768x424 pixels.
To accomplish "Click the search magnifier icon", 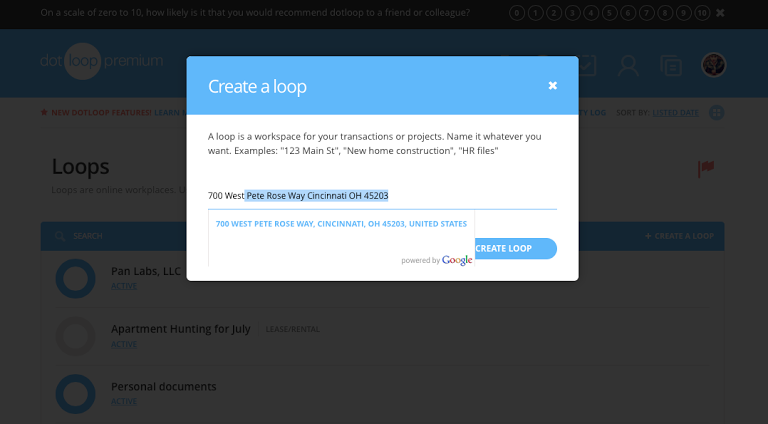I will point(60,236).
